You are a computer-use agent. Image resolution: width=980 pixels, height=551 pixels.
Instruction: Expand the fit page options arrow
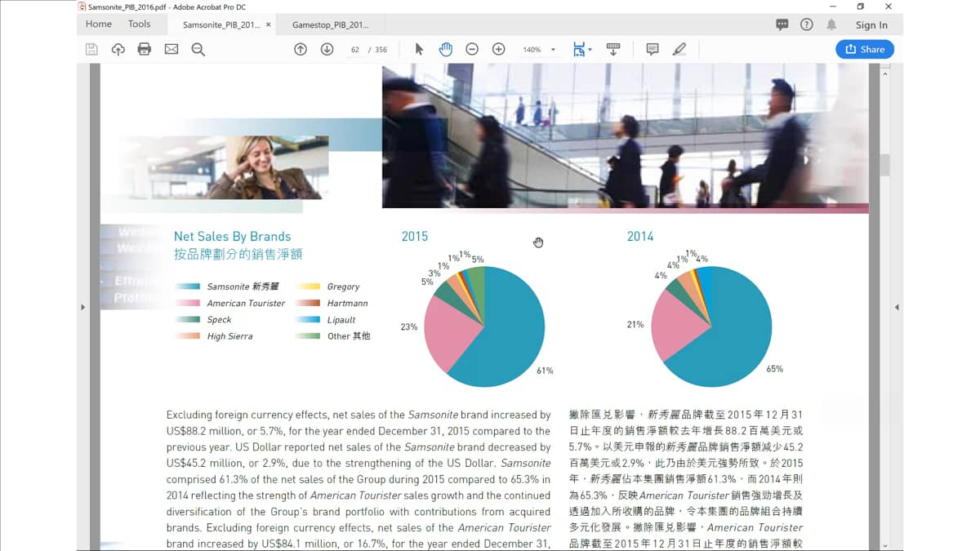pos(590,50)
